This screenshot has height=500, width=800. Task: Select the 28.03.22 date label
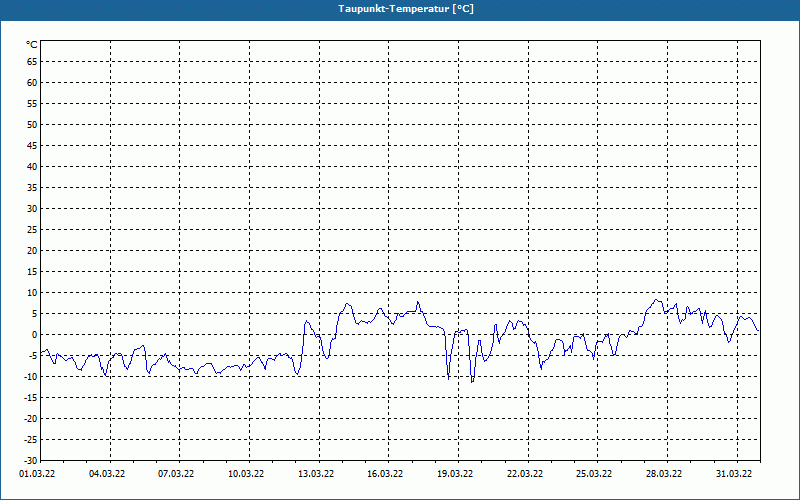(x=664, y=474)
